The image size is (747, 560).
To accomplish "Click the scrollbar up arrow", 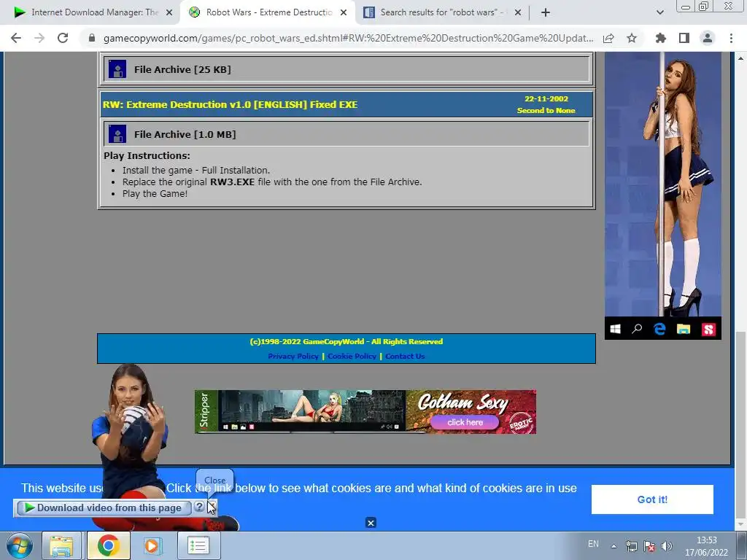I will 741,58.
